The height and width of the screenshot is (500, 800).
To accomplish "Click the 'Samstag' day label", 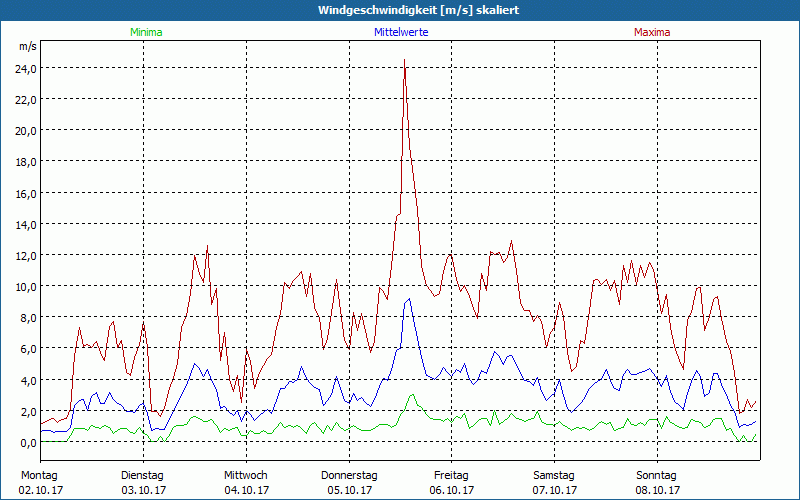I will (554, 476).
